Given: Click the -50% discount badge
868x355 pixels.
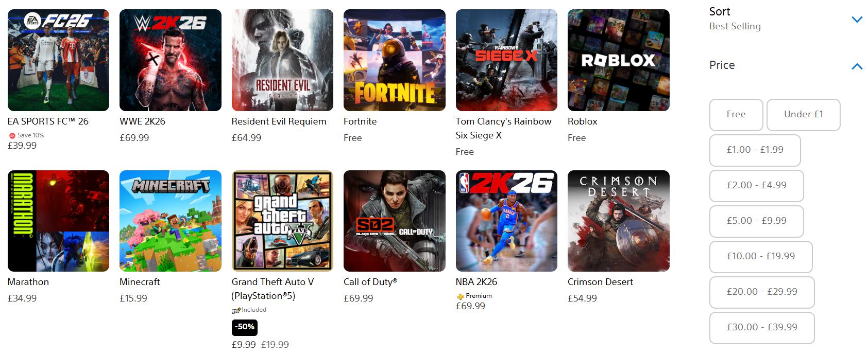Looking at the screenshot, I should coord(244,327).
